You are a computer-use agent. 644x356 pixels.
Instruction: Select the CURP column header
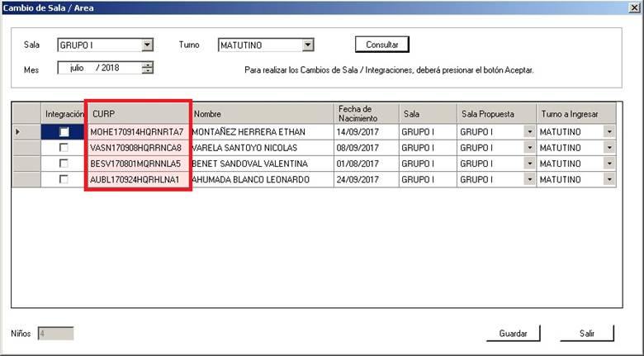point(138,113)
